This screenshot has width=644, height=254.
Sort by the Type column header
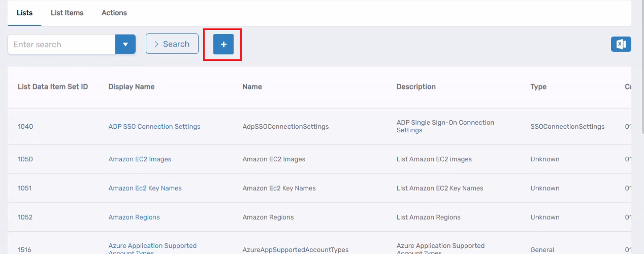pos(538,87)
